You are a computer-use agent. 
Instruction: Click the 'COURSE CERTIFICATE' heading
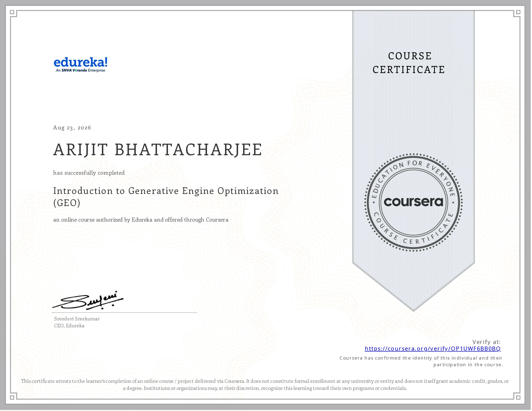[409, 63]
